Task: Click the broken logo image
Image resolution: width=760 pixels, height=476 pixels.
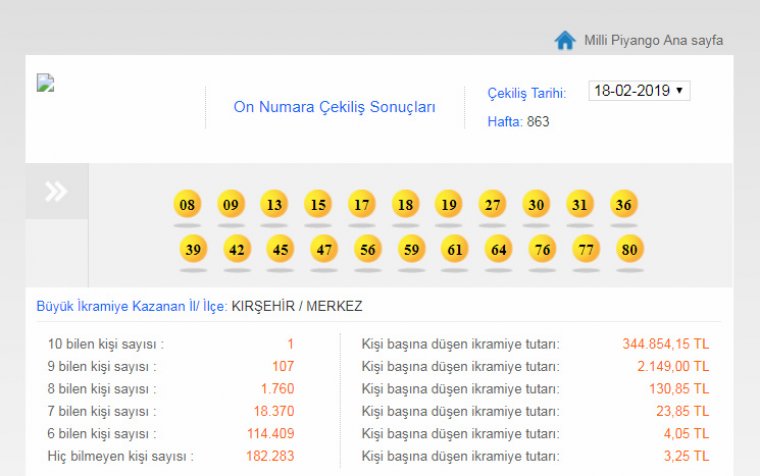Action: tap(45, 83)
